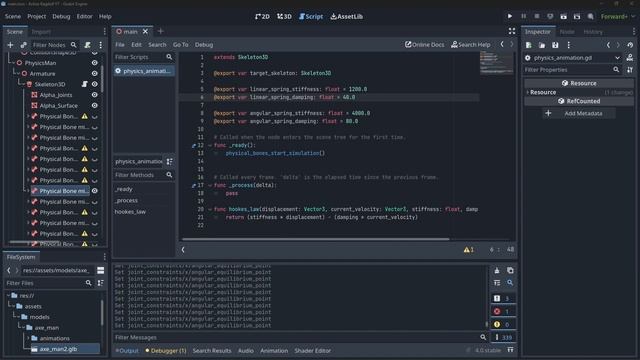
Task: Instantiate child scene with link icon
Action: (23, 45)
